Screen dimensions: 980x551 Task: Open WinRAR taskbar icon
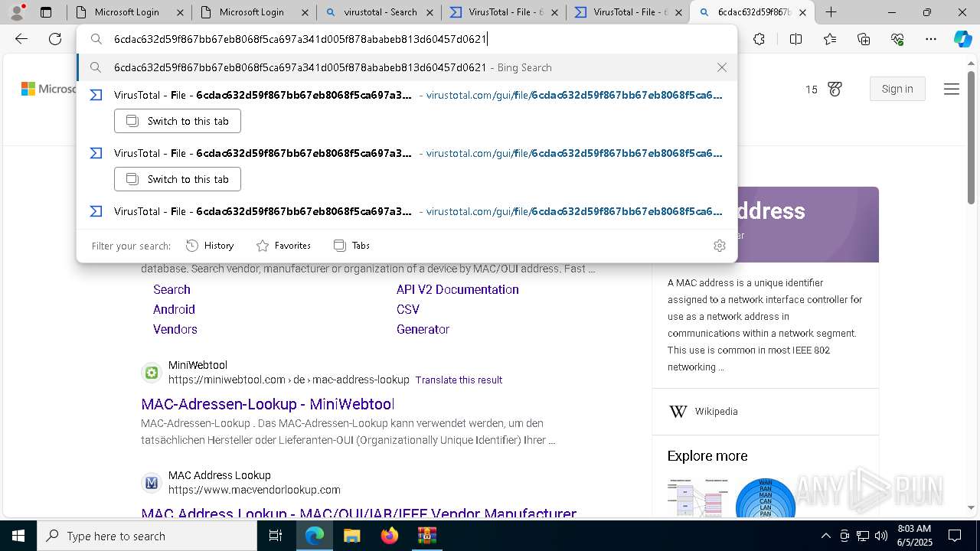click(426, 536)
